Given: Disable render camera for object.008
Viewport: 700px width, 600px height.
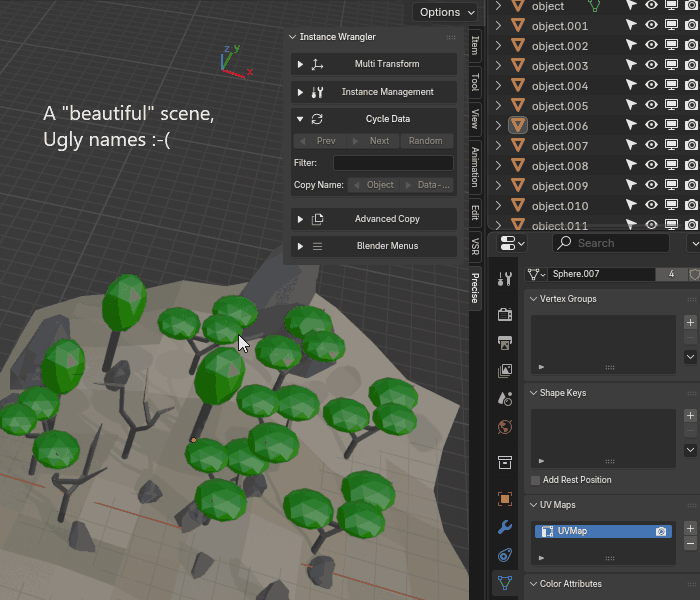Looking at the screenshot, I should coord(692,165).
